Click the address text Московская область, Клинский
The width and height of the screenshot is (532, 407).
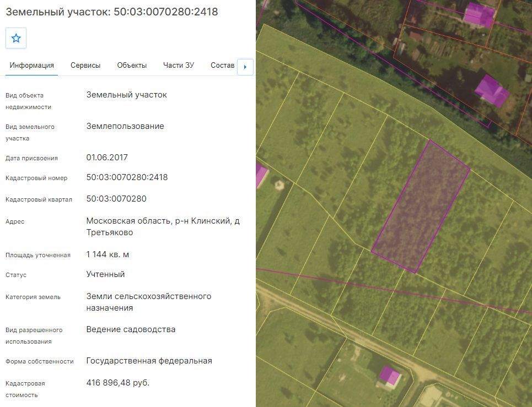coord(163,227)
